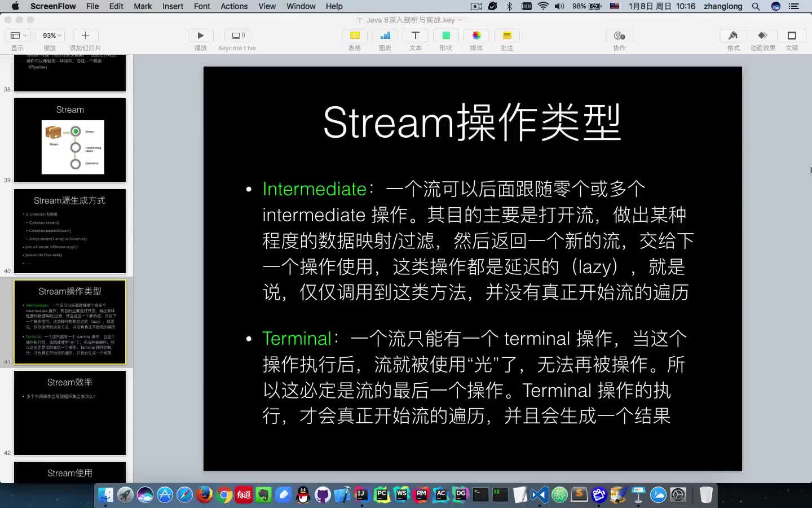Open the Edit menu
812x508 pixels.
click(116, 6)
